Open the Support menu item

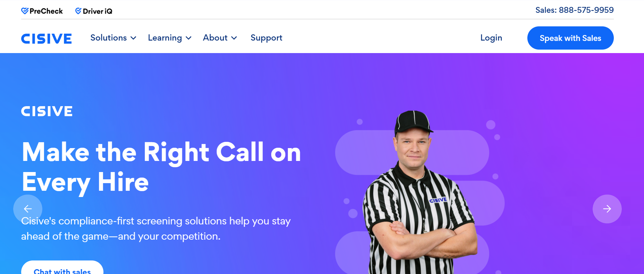click(266, 38)
